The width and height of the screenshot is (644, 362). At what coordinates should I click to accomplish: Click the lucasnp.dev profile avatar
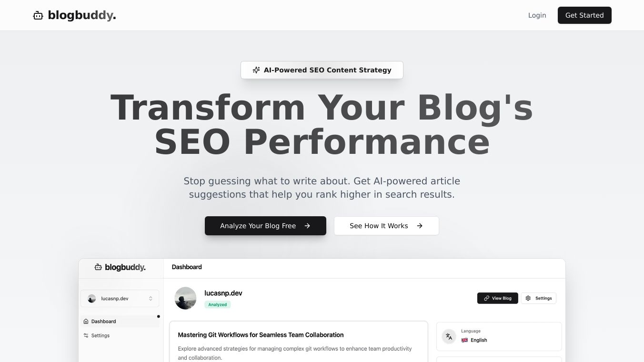(x=186, y=298)
